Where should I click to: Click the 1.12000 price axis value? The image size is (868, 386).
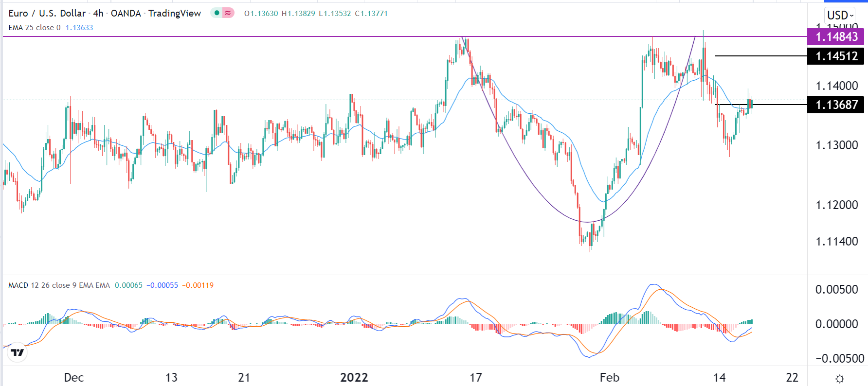point(837,205)
